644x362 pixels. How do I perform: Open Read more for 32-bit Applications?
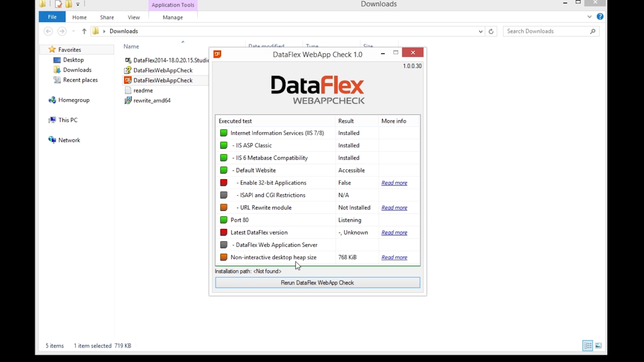[394, 183]
